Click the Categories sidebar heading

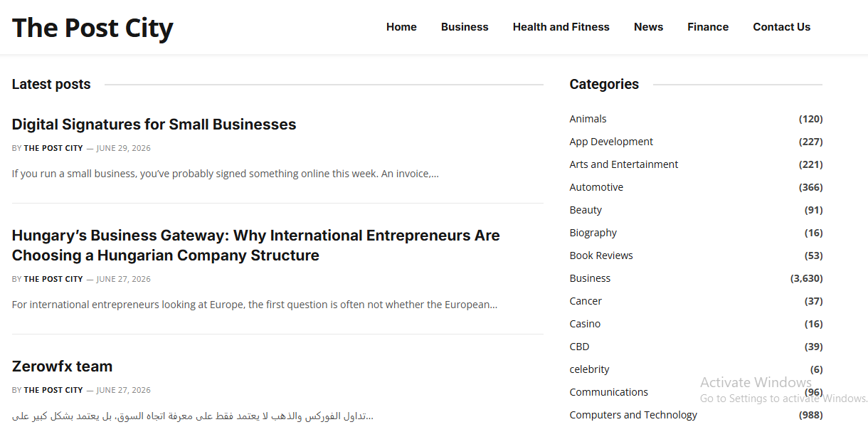(x=604, y=84)
